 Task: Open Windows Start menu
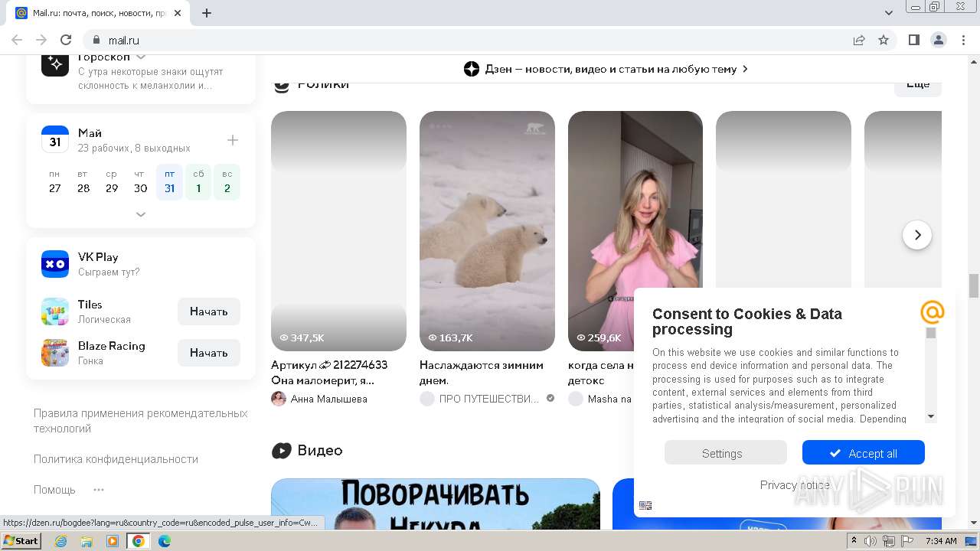[21, 541]
